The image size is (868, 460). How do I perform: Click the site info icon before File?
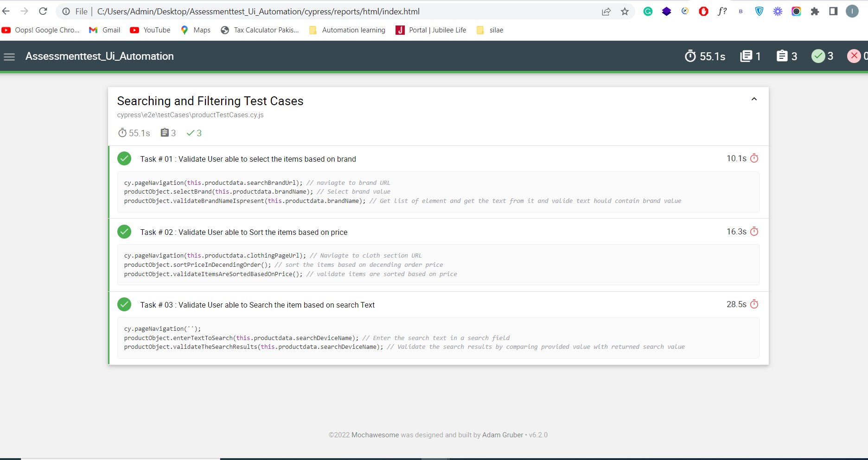(66, 12)
